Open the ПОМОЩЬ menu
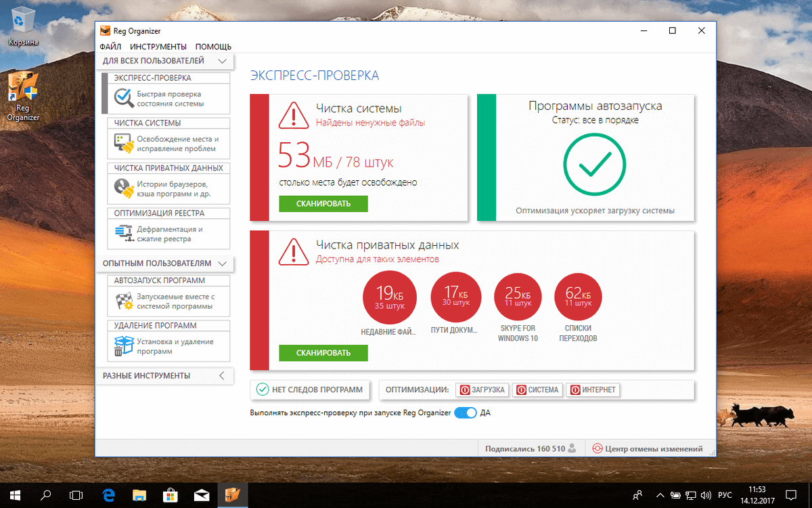The width and height of the screenshot is (812, 508). tap(213, 47)
